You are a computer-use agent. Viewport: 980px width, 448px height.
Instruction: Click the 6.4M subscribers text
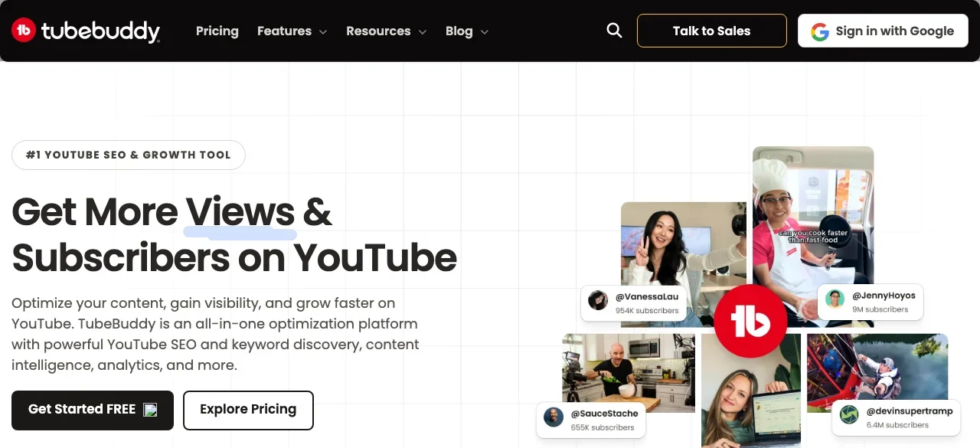(897, 425)
